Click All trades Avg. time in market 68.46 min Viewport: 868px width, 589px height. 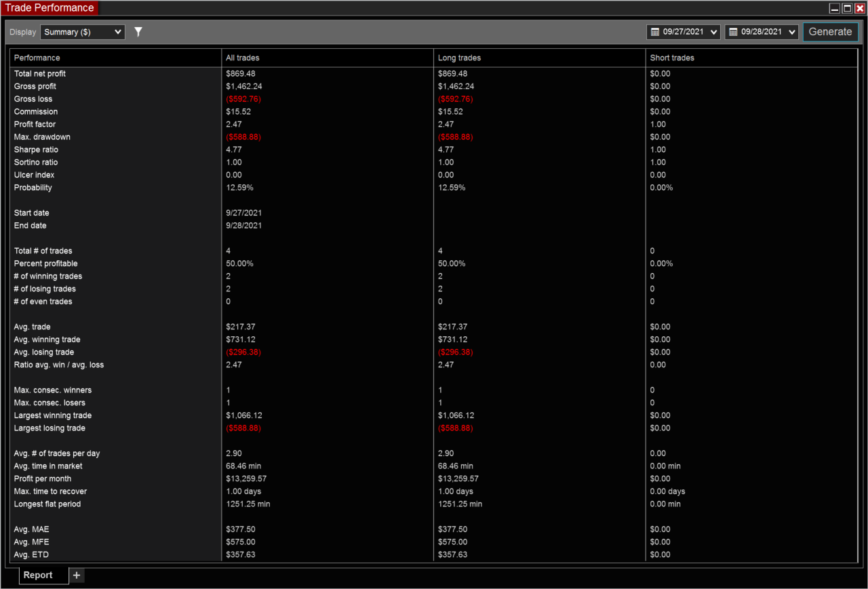(x=243, y=466)
